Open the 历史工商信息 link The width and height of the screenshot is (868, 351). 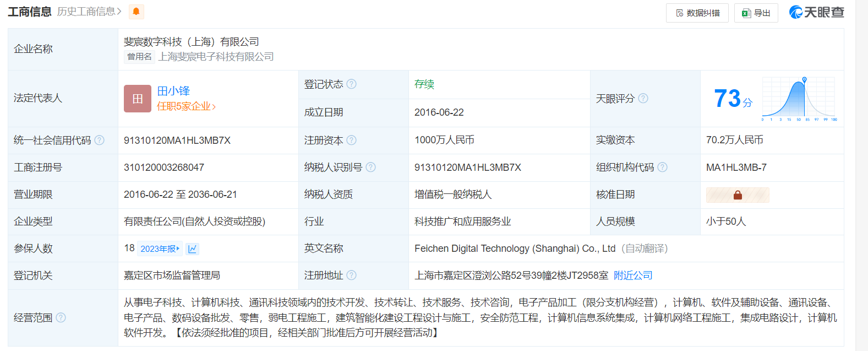point(89,12)
